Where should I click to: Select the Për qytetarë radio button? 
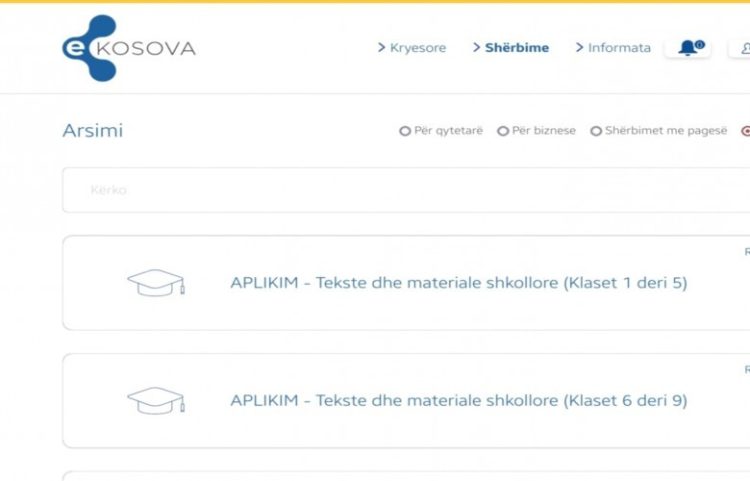pyautogui.click(x=405, y=131)
